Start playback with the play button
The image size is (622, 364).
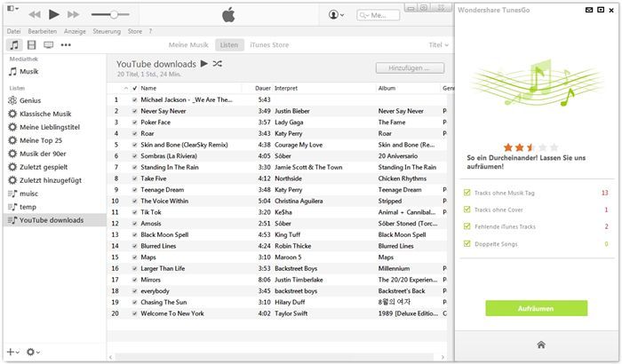53,15
